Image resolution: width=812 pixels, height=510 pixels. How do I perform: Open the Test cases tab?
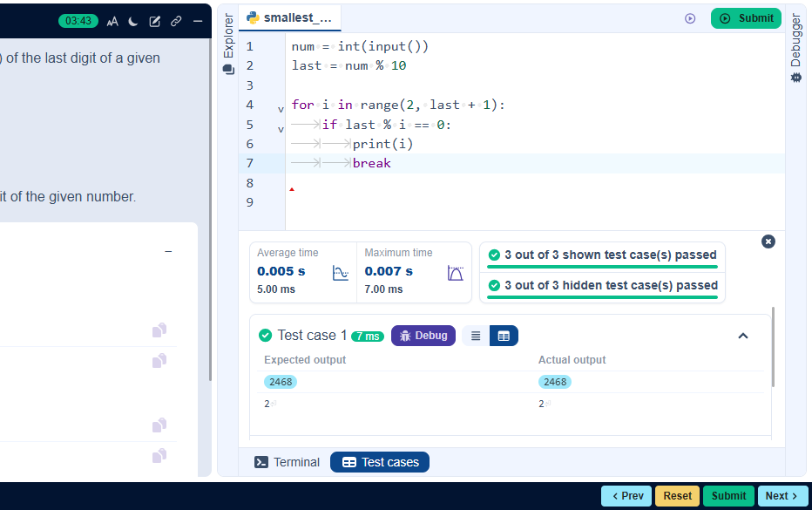[x=380, y=462]
